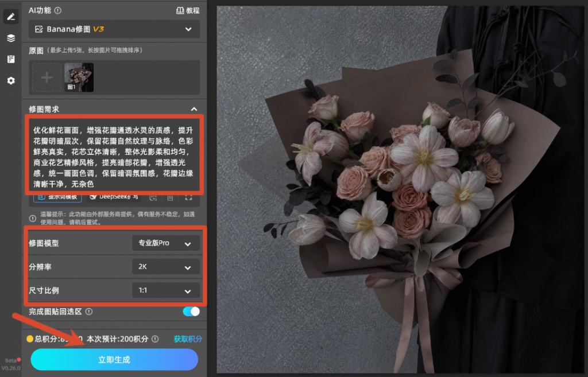The height and width of the screenshot is (377, 588).
Task: Click the 原图 upload hint label
Action: click(86, 50)
